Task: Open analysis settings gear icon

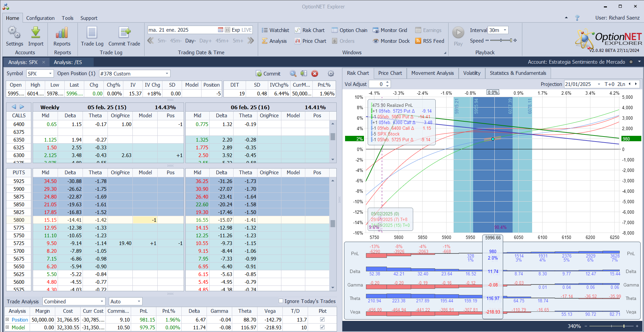Action: [331, 73]
